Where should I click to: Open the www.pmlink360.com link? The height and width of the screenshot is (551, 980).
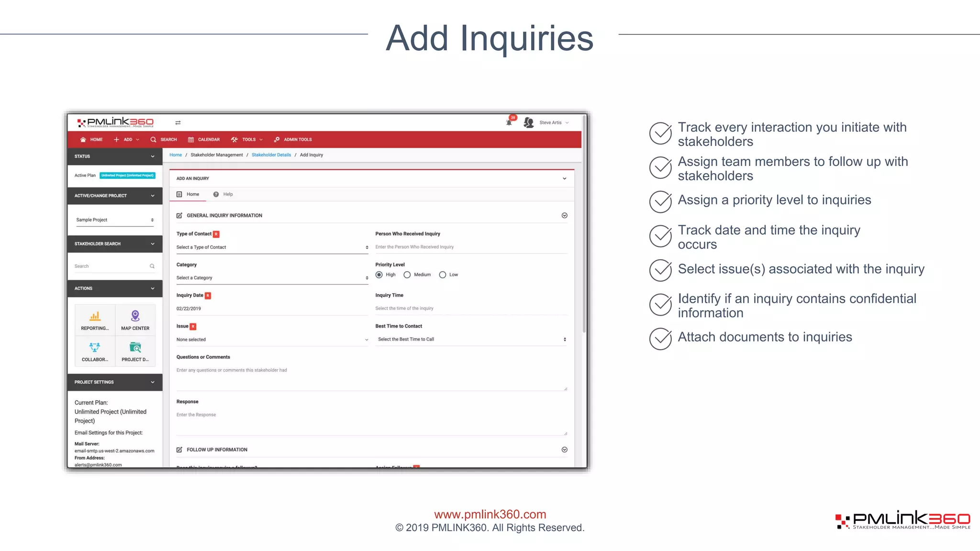tap(490, 515)
